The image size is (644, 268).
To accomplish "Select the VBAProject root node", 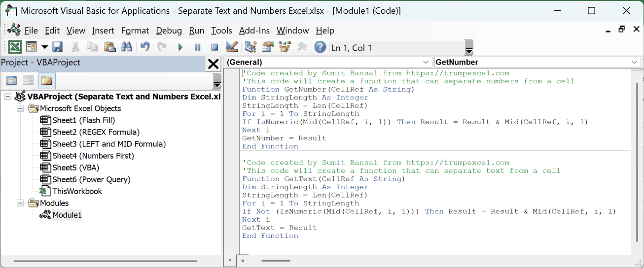I will 124,97.
